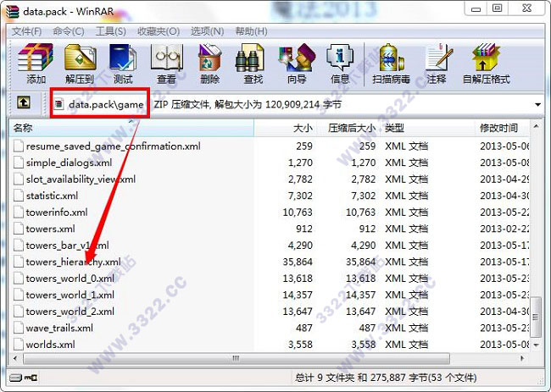Click vertical scrollbar down arrow
551x392 pixels.
[536, 345]
